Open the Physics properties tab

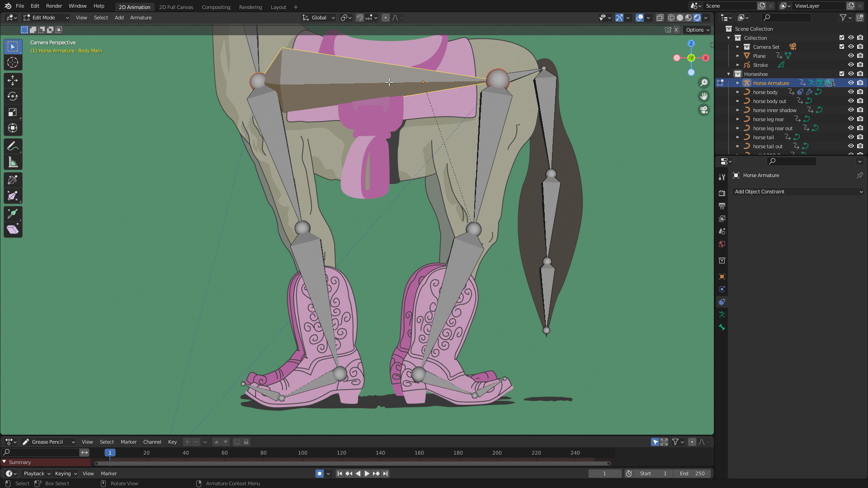click(x=722, y=289)
